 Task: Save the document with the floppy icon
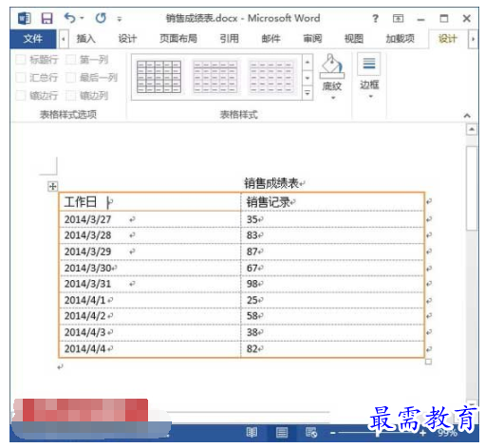(47, 18)
